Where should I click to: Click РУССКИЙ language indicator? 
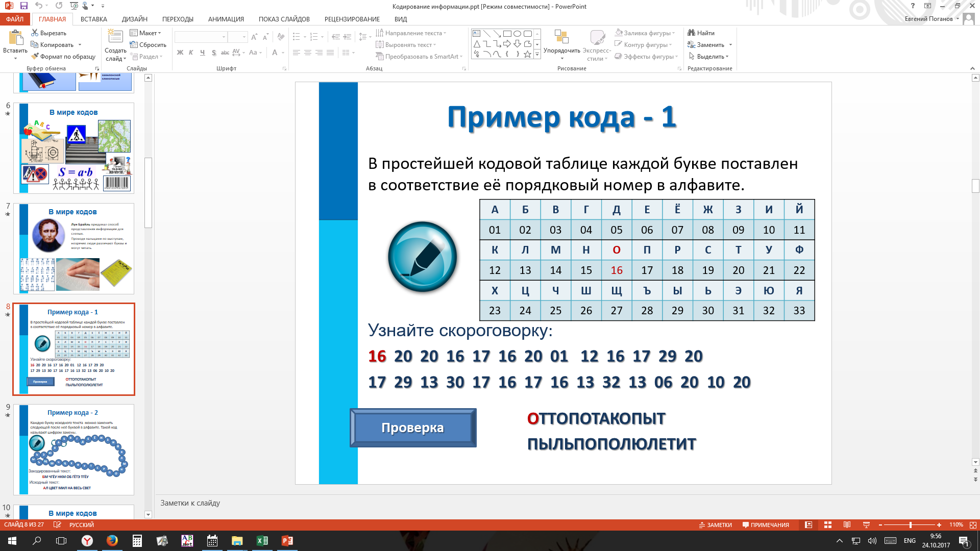point(82,525)
